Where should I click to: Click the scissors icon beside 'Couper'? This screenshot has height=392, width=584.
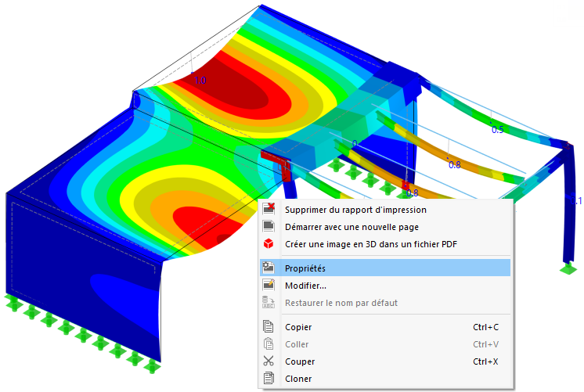coord(269,361)
